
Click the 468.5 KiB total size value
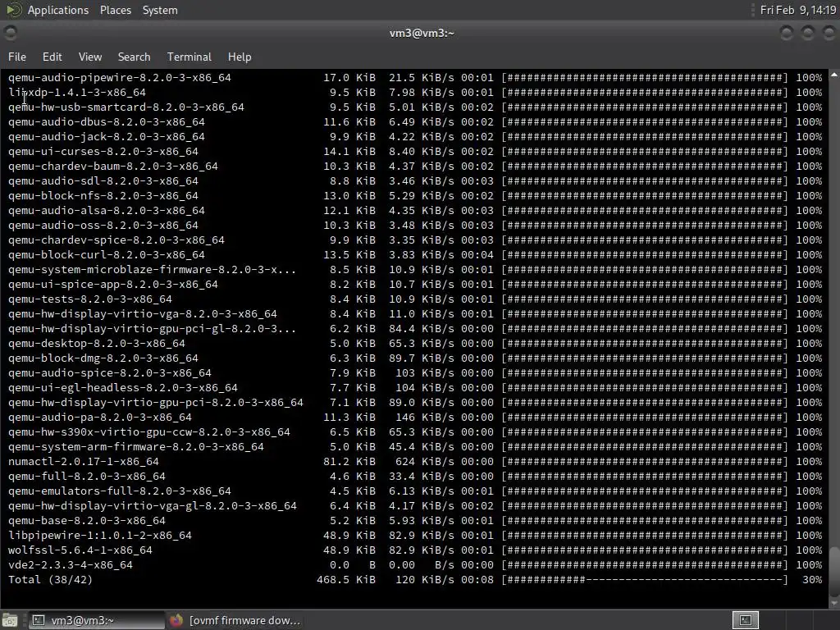coord(346,580)
